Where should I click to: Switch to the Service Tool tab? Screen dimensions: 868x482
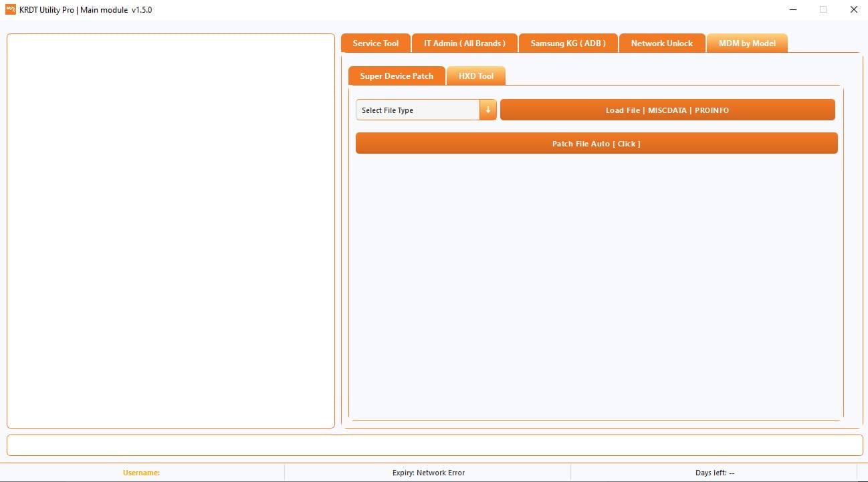pyautogui.click(x=375, y=43)
